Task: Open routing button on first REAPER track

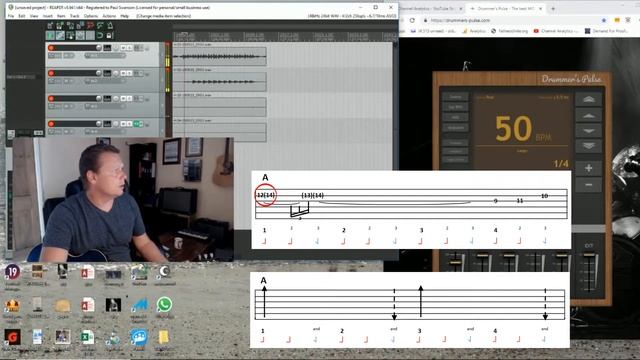Action: coord(107,48)
